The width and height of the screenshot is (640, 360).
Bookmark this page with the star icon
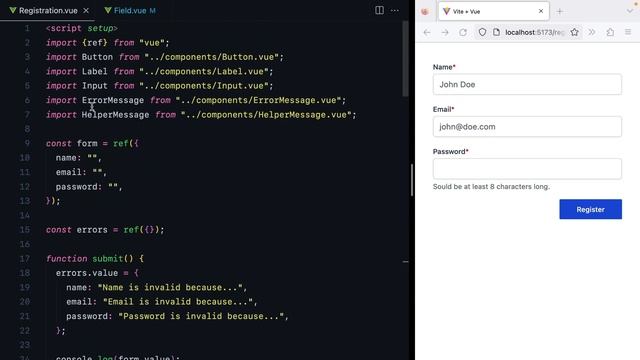(x=575, y=32)
